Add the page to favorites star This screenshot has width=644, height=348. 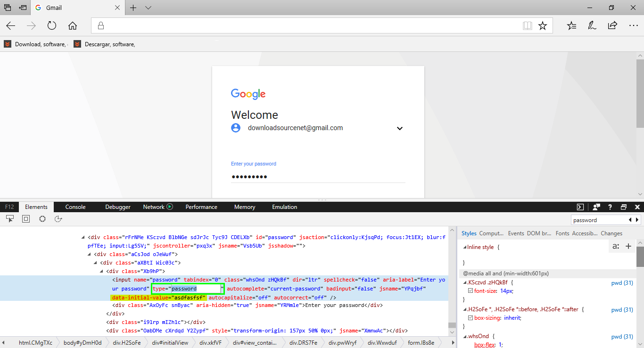(543, 25)
